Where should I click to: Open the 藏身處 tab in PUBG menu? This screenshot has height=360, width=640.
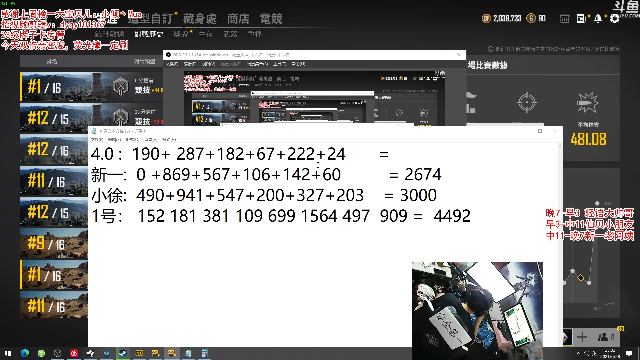pyautogui.click(x=199, y=19)
